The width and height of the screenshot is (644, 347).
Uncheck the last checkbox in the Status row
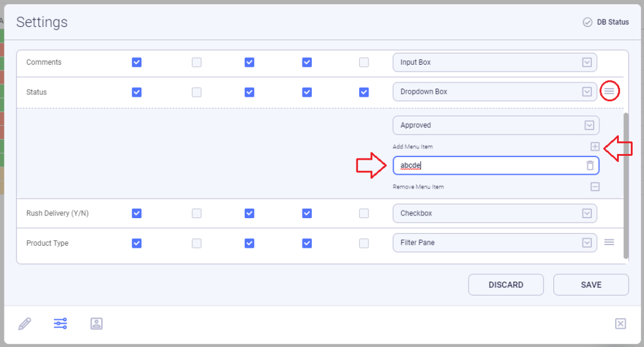364,92
